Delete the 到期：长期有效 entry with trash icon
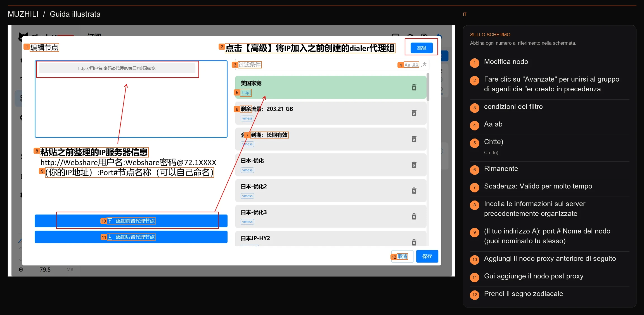This screenshot has width=644, height=315. pos(414,139)
